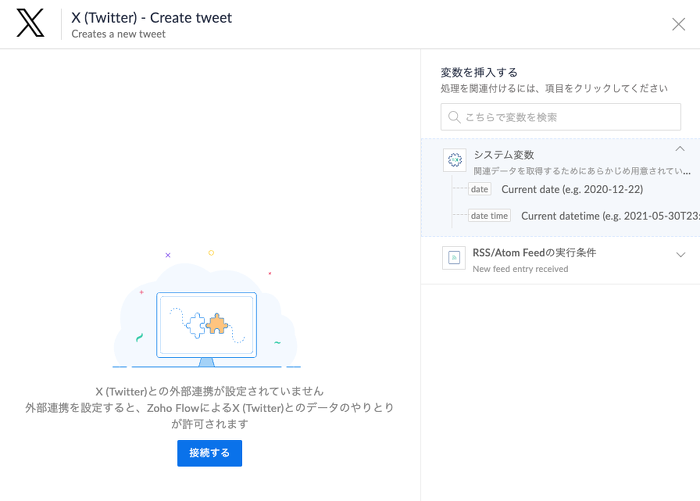The height and width of the screenshot is (501, 700).
Task: Click the X (Twitter) logo icon
Action: coord(30,23)
